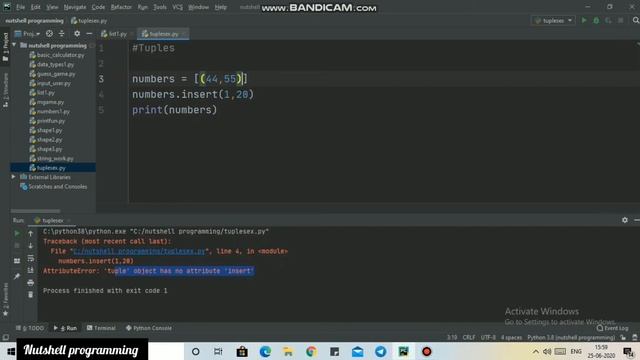Open the Python Console tool window
This screenshot has height=360, width=640.
tap(149, 328)
